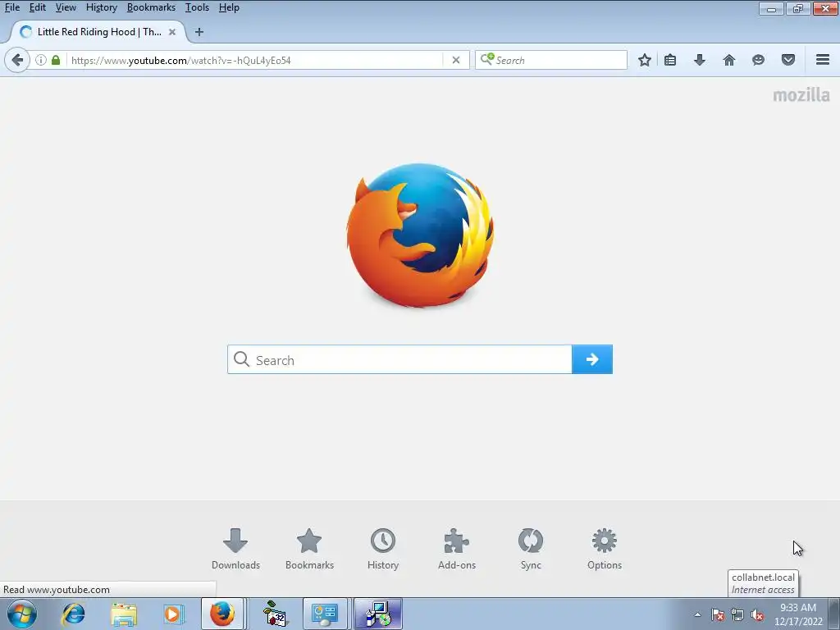Open History from the bottom launcher
The height and width of the screenshot is (630, 840).
(383, 549)
